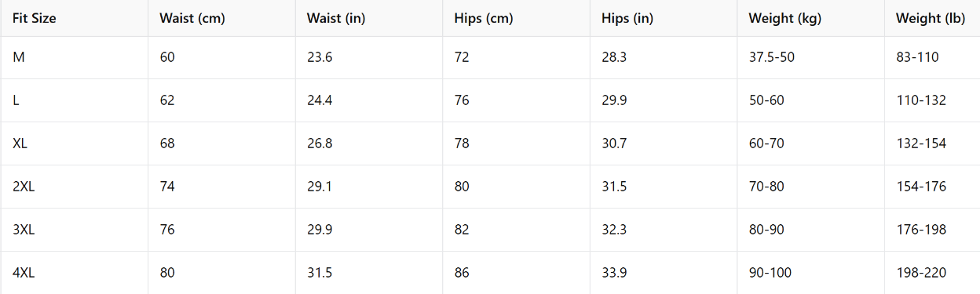Select the 30.7 hips value for XL

pyautogui.click(x=614, y=143)
